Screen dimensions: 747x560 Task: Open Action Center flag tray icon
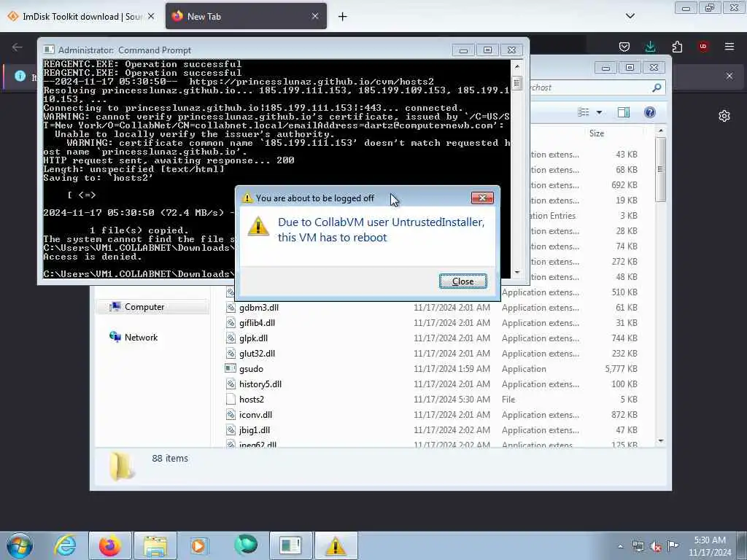pyautogui.click(x=673, y=546)
